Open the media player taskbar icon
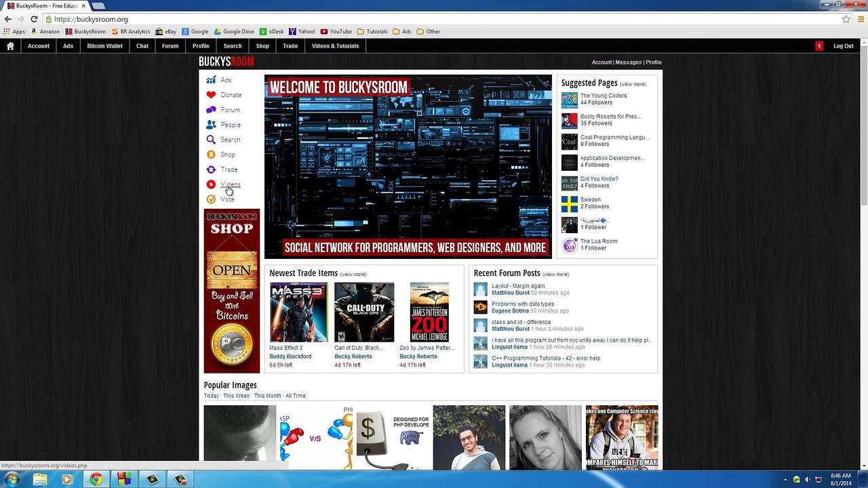The width and height of the screenshot is (868, 488). [x=66, y=480]
